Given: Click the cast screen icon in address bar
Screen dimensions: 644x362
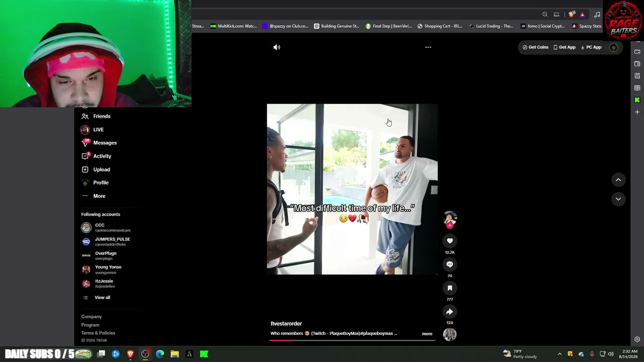Looking at the screenshot, I should 556,15.
